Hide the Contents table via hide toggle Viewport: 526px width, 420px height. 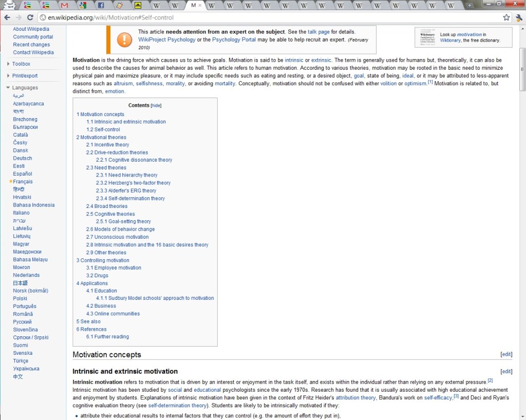[x=156, y=105]
